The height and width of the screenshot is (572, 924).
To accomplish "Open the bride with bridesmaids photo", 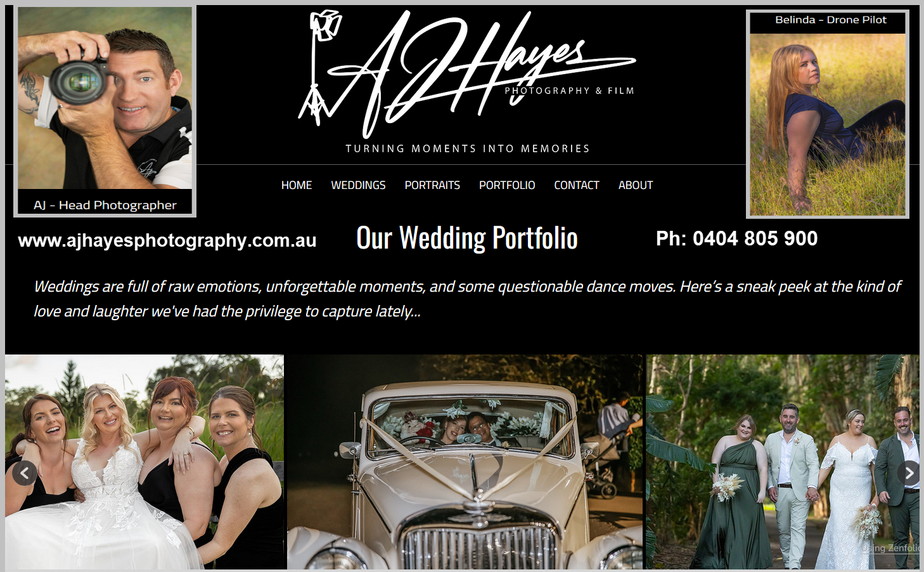I will (144, 462).
